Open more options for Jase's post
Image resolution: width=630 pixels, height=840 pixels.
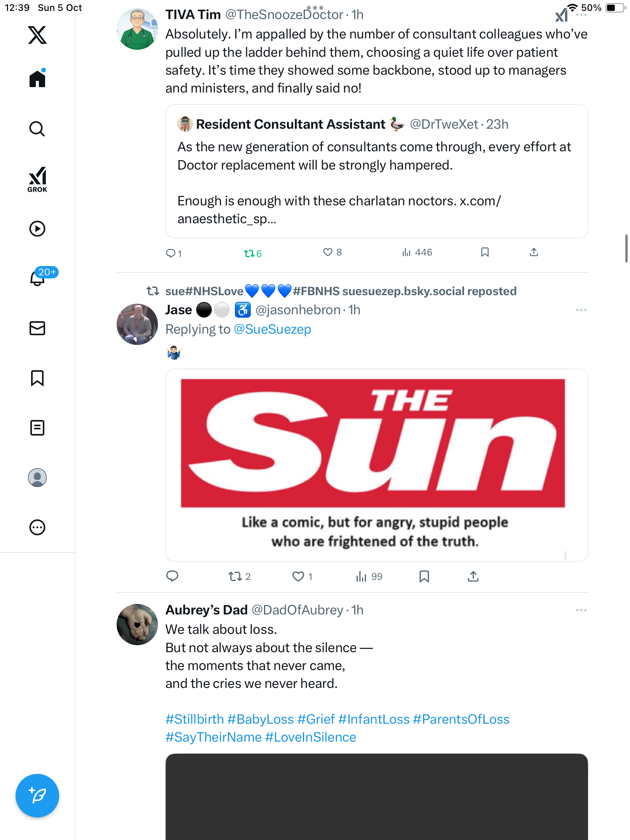(581, 310)
